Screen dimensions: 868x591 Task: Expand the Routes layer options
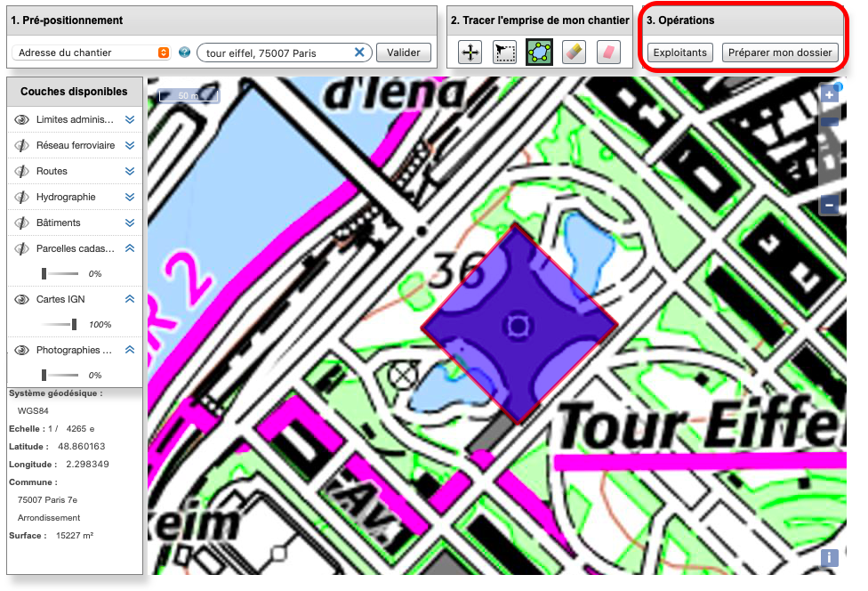click(130, 171)
